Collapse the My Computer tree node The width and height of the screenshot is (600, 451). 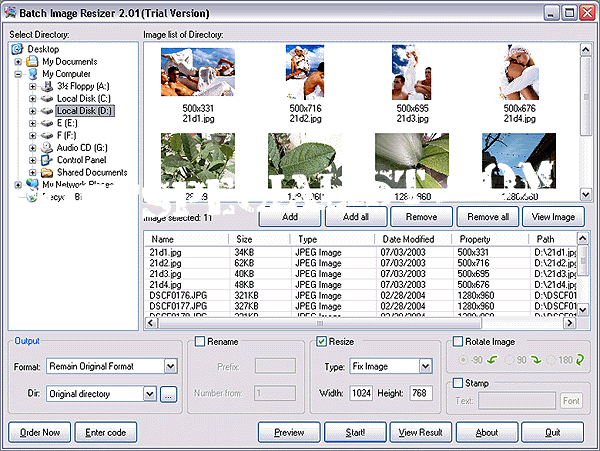(19, 74)
